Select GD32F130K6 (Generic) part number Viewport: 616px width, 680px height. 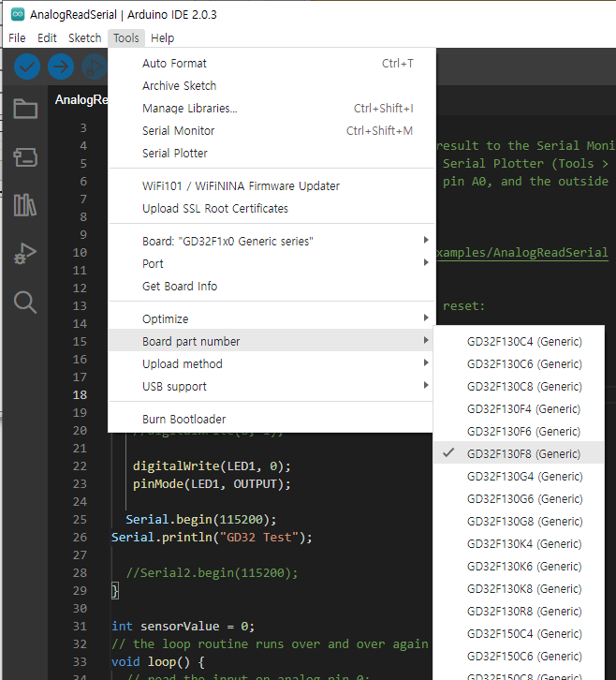point(519,567)
